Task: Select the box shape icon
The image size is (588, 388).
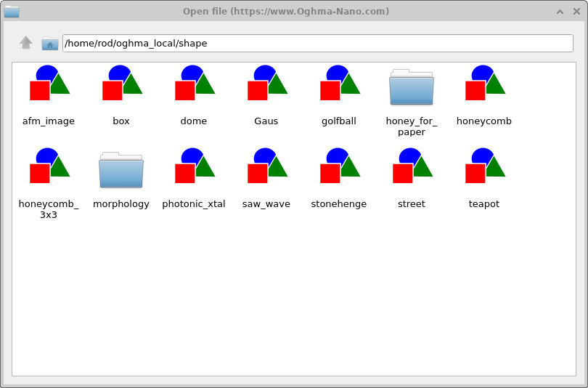Action: 122,83
